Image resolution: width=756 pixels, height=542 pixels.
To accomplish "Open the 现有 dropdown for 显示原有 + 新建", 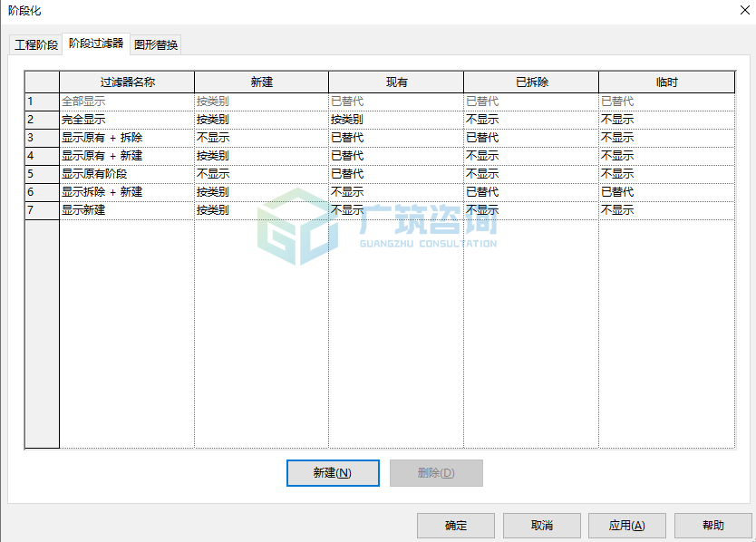I will point(395,155).
